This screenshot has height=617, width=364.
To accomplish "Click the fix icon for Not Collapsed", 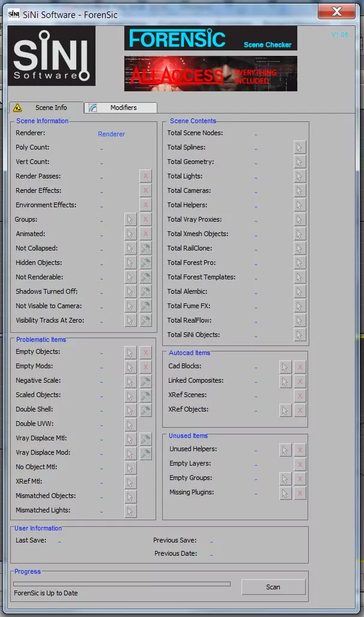I will (145, 248).
